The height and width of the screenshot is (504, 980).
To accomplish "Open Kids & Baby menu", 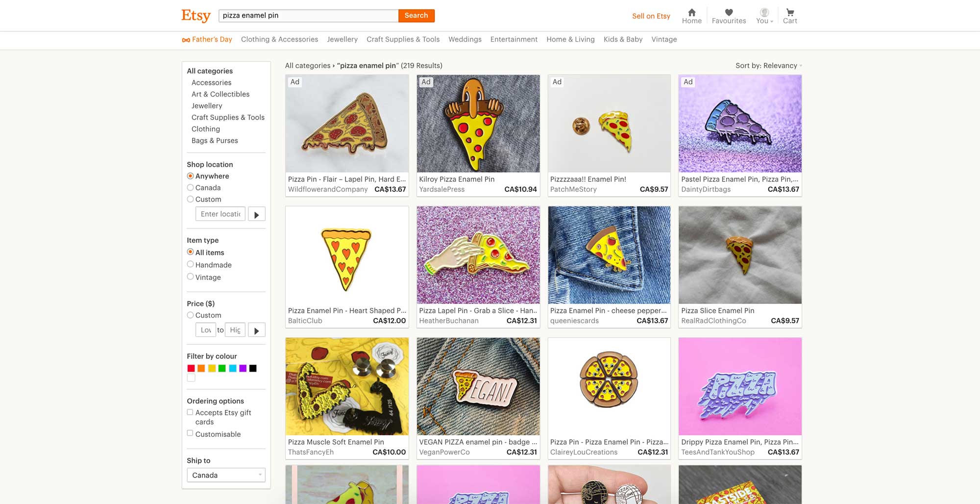I will click(x=623, y=39).
